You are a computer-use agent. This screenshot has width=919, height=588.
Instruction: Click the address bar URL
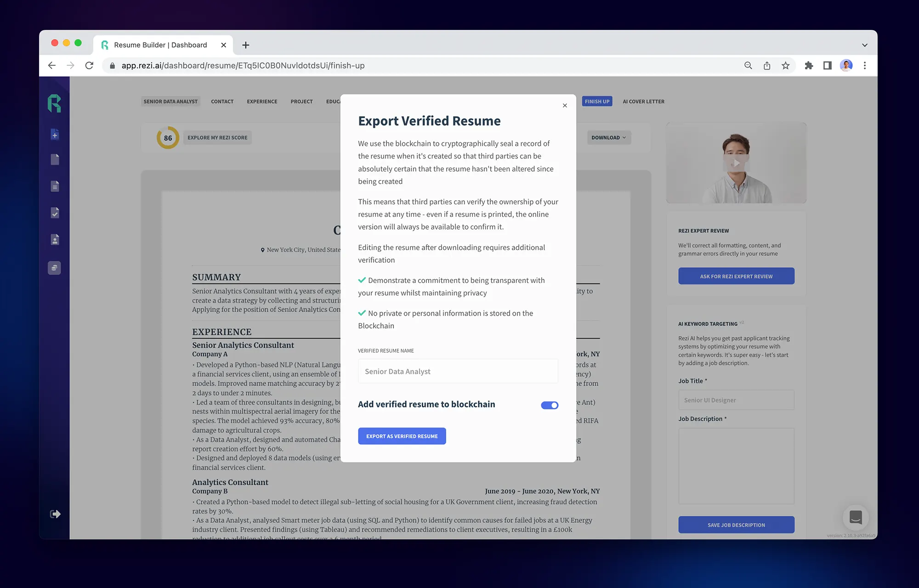click(x=243, y=66)
